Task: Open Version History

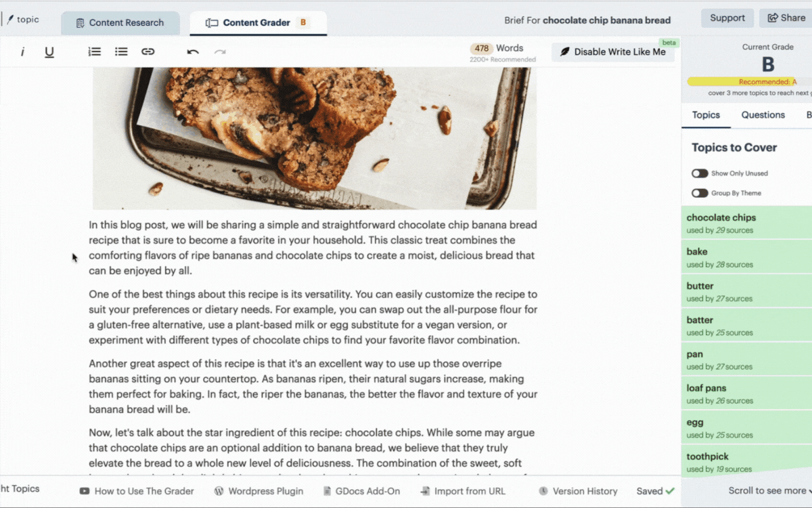Action: 578,491
